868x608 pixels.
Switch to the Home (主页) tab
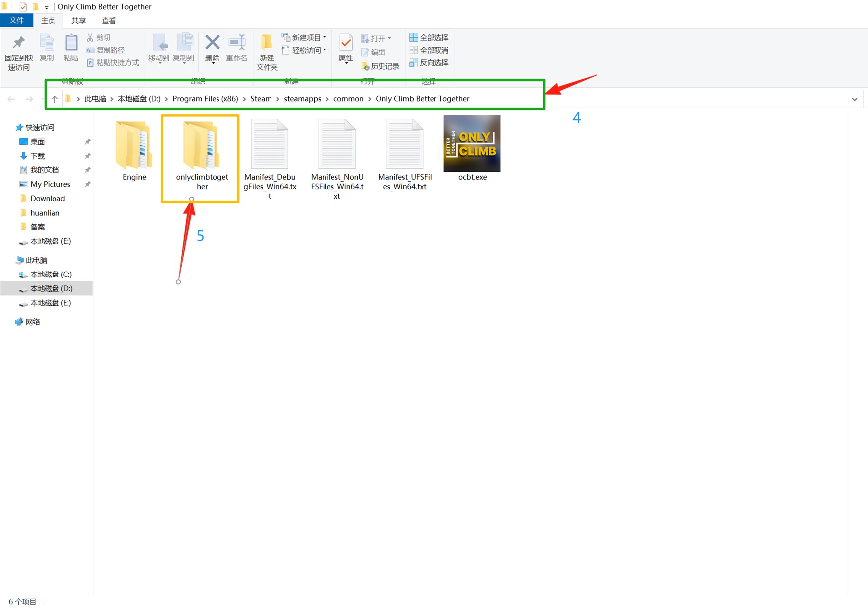pyautogui.click(x=48, y=21)
